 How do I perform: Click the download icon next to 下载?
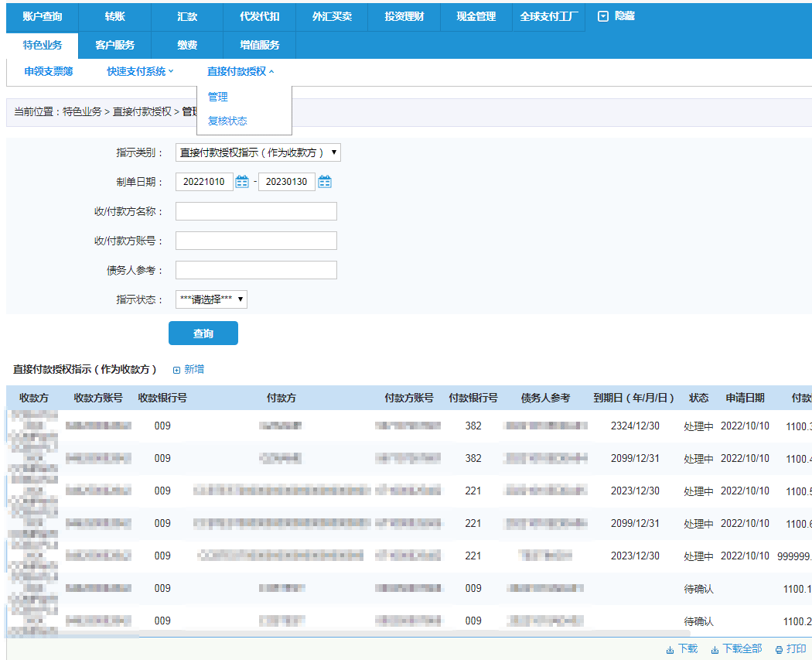coord(670,650)
